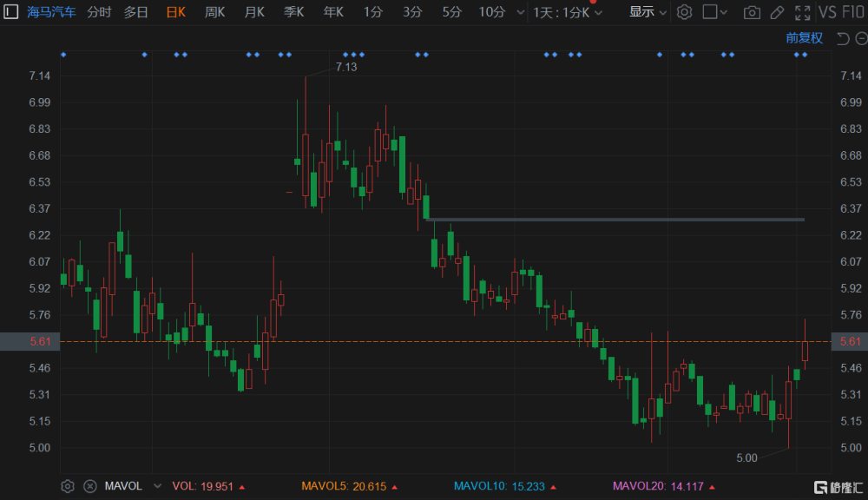Open the layout square dropdown arrow
The width and height of the screenshot is (868, 500).
point(724,12)
